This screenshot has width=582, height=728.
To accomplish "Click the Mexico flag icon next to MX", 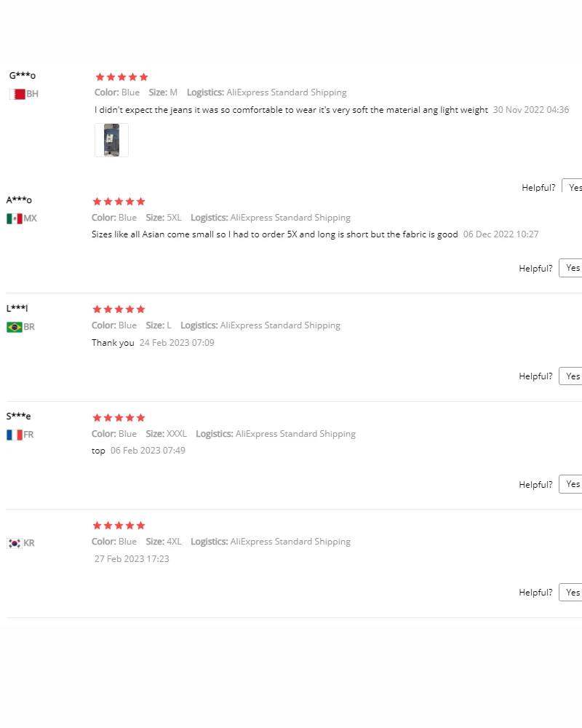I will [x=14, y=218].
